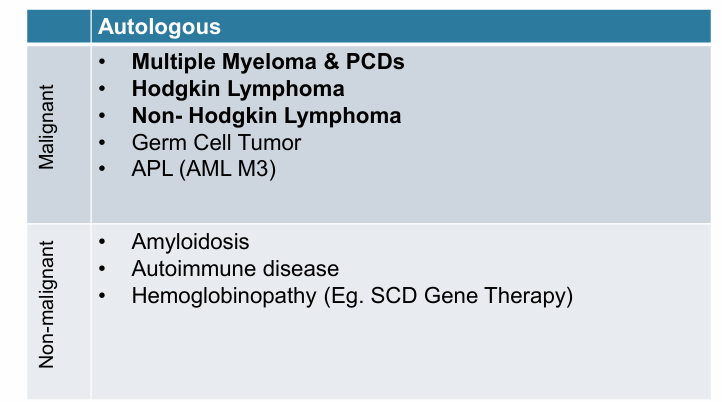
Task: Click the bullet before Hodgkin Lymphoma
Action: click(x=104, y=89)
